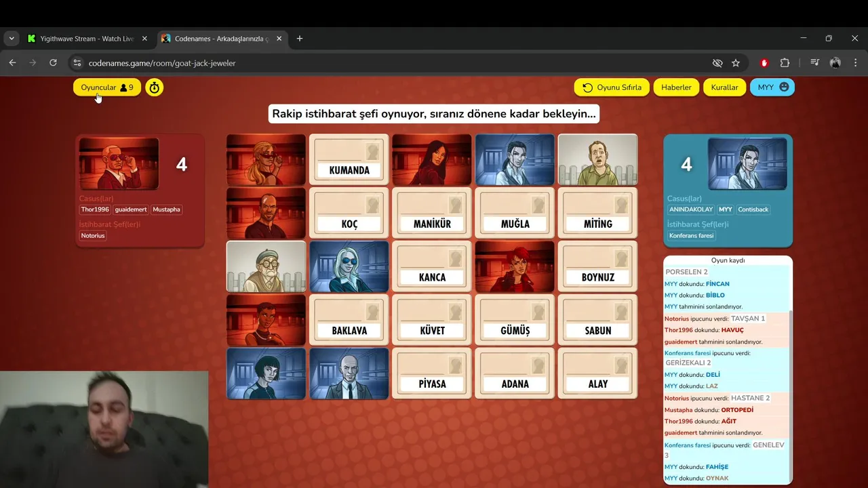Click spymaster tag Notorius
Image resolution: width=868 pixels, height=488 pixels.
click(93, 235)
